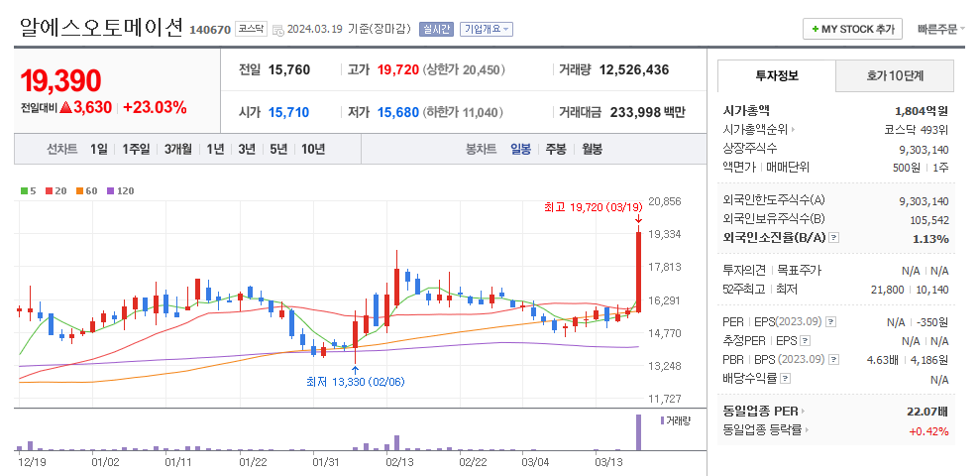Viewport: 980px width, 476px height.
Task: Click the 02/13 date label on axis
Action: point(400,463)
